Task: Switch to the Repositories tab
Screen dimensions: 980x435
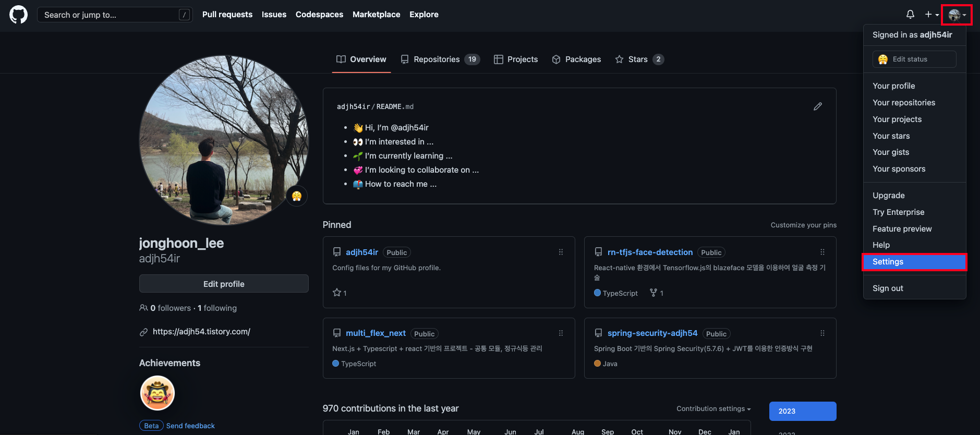Action: (x=440, y=59)
